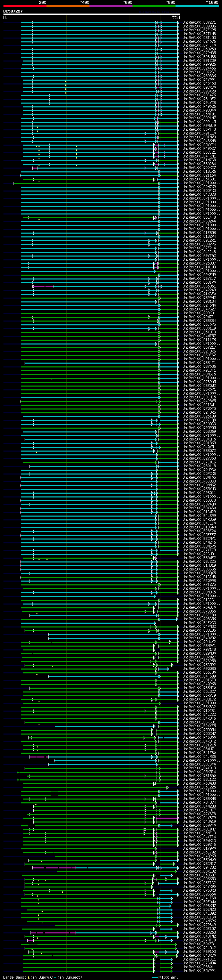The width and height of the screenshot is (222, 980).
Task: Pick the UniRef100_Q01369 row label
Action: pyautogui.click(x=199, y=443)
